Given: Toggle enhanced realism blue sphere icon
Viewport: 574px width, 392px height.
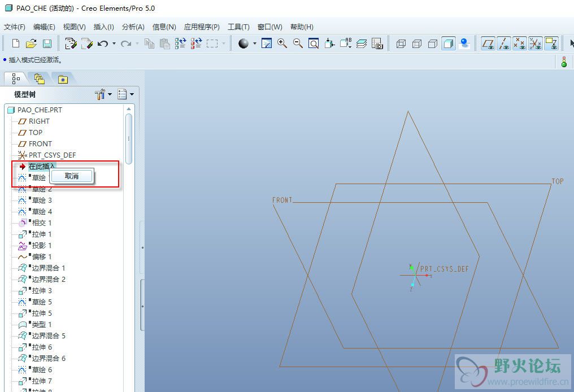Looking at the screenshot, I should [x=464, y=43].
